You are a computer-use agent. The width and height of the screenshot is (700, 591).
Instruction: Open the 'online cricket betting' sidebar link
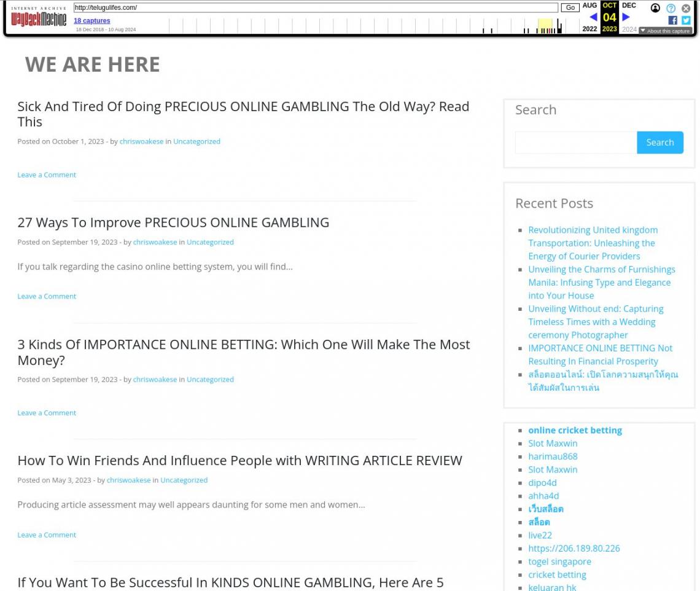coord(575,430)
